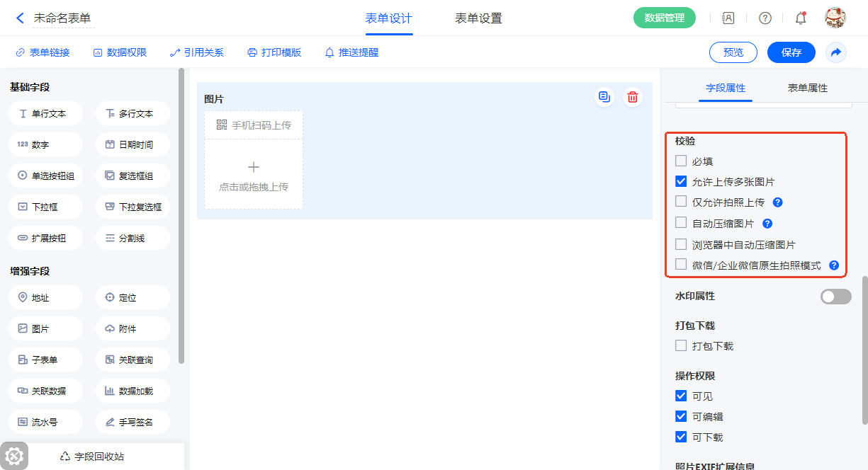The image size is (868, 470).
Task: Click the blue share arrow icon
Action: click(836, 52)
